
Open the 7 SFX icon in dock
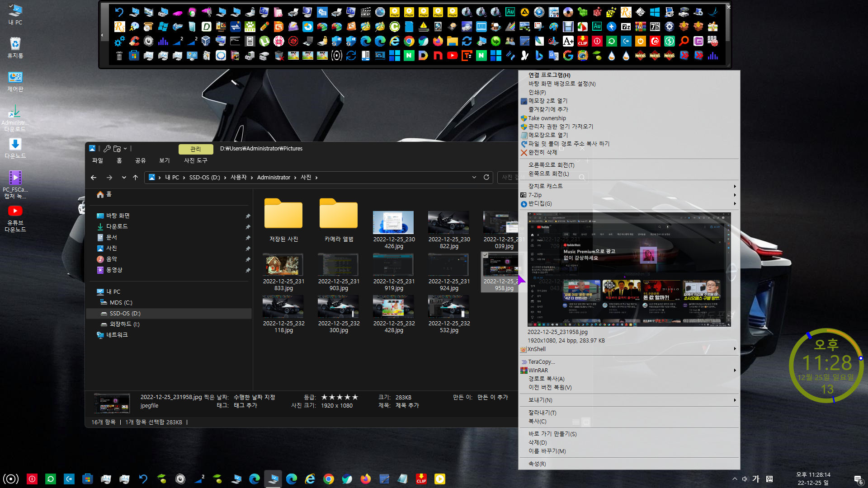[655, 27]
